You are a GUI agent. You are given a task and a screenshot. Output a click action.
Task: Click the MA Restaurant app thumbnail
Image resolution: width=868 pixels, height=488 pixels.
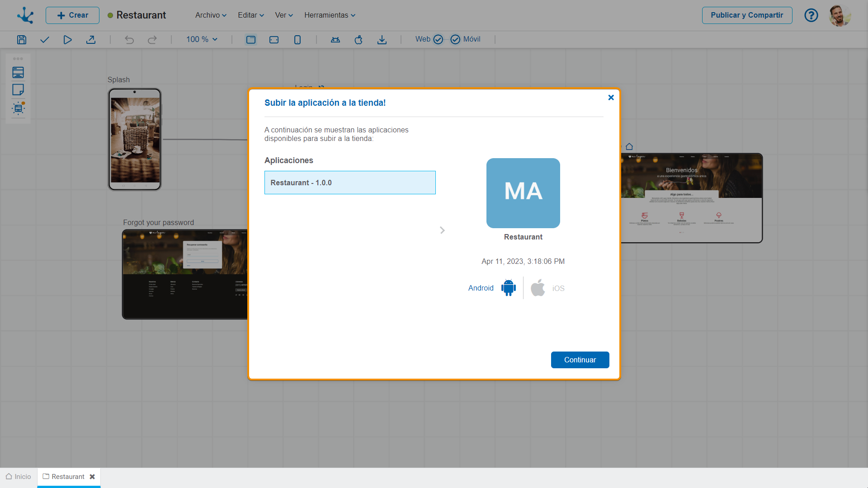coord(523,193)
